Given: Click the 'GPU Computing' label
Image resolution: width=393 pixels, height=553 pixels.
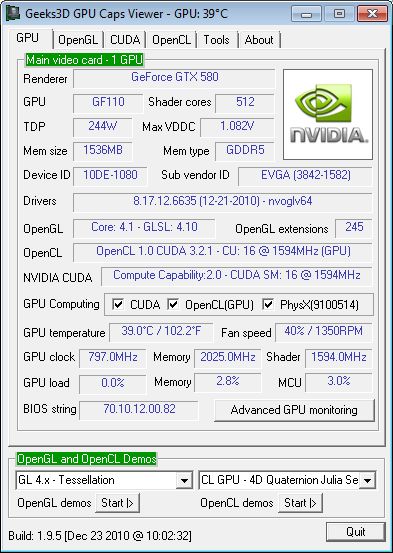Looking at the screenshot, I should (x=61, y=304).
